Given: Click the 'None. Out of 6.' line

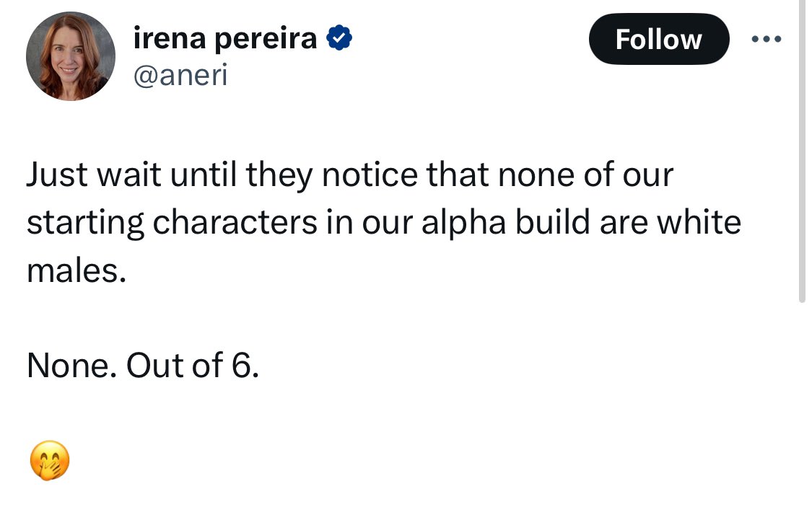Looking at the screenshot, I should 142,366.
